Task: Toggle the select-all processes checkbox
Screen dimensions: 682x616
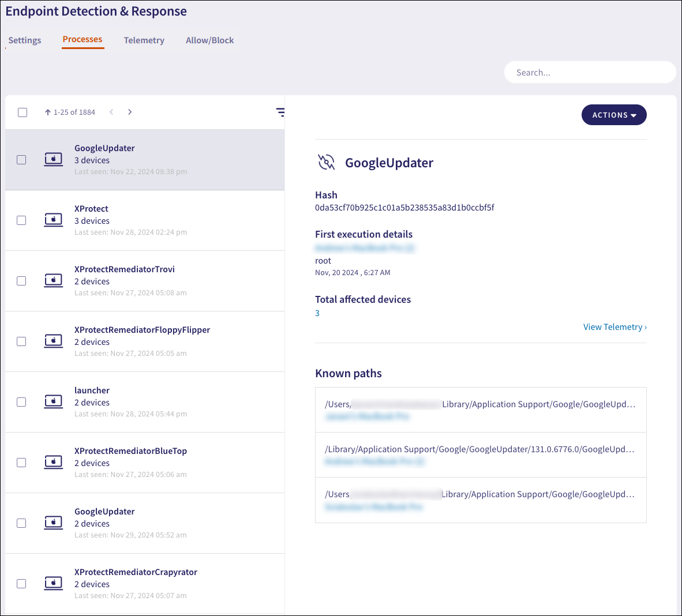Action: [23, 112]
